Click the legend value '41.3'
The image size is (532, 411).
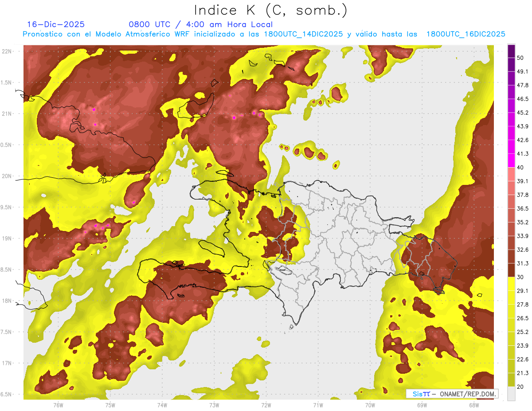pos(522,154)
